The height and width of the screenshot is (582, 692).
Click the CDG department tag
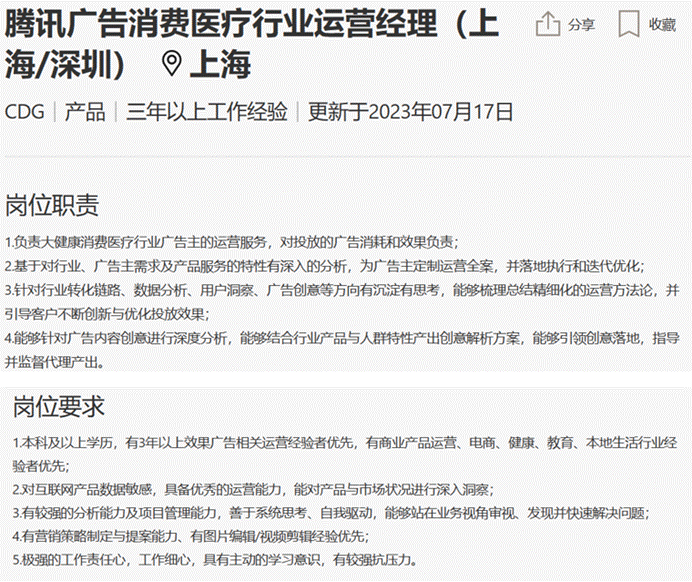point(25,112)
